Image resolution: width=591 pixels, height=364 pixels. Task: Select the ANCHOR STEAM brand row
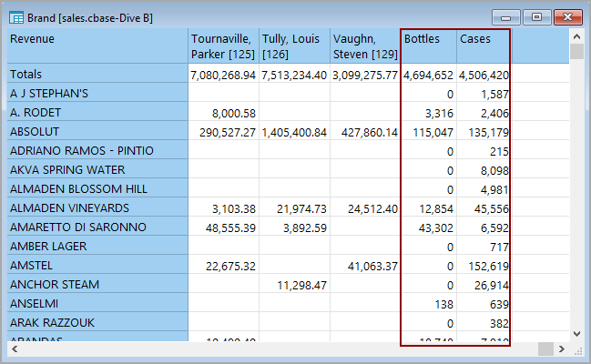(96, 285)
